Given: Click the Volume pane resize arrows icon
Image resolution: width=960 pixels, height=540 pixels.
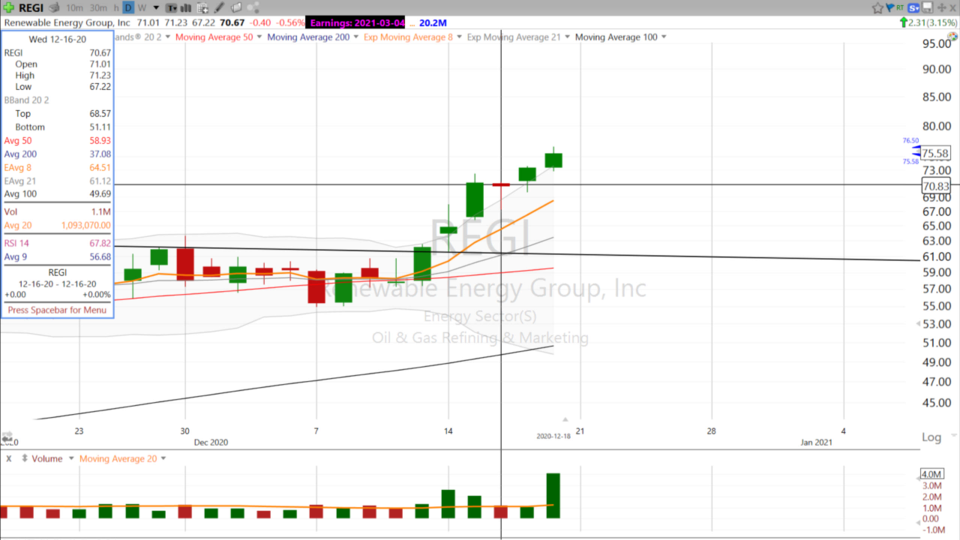Looking at the screenshot, I should pos(24,459).
